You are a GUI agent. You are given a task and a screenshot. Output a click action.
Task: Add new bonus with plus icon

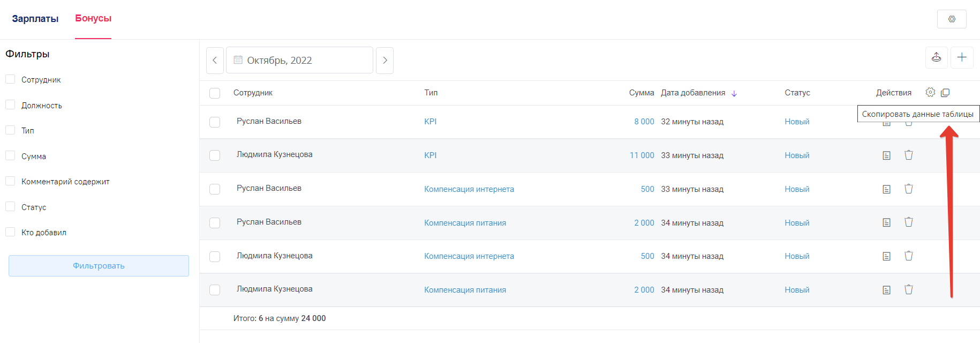point(962,57)
